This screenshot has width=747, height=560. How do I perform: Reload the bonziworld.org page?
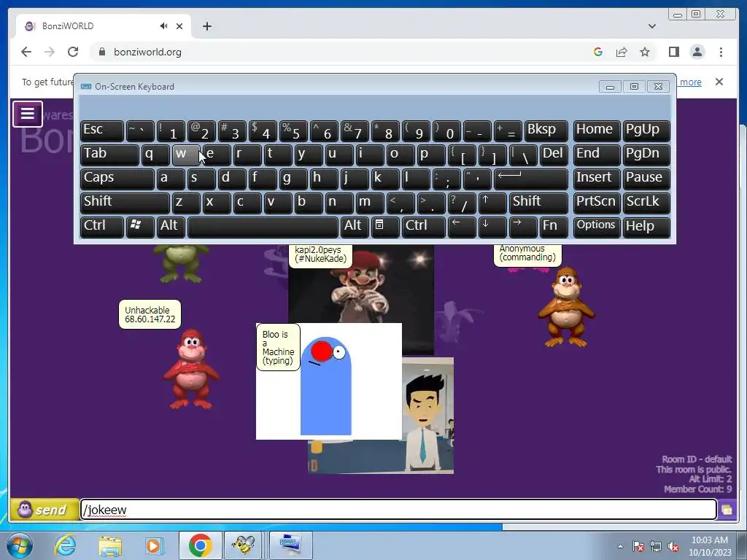click(73, 52)
